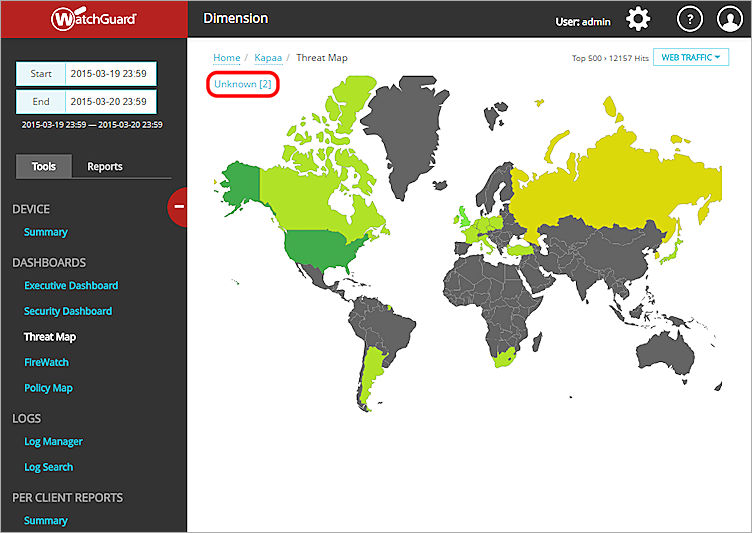Click the End date field
The image size is (752, 533).
click(110, 101)
